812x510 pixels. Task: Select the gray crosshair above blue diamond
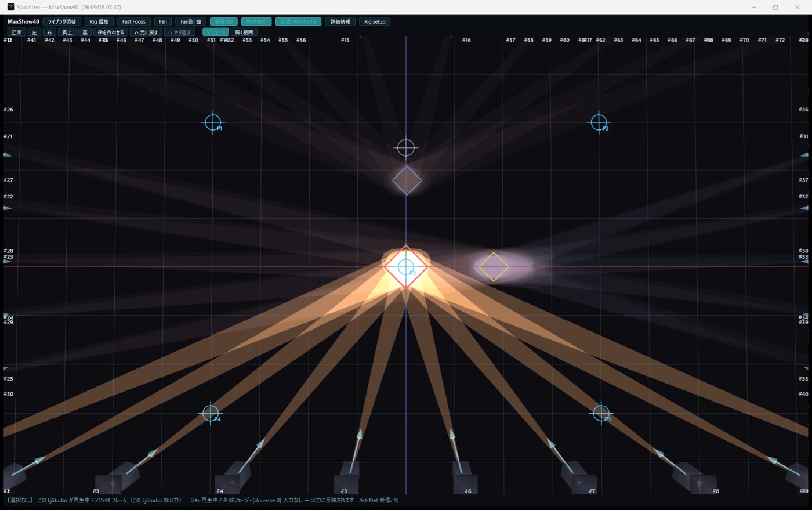[x=406, y=148]
